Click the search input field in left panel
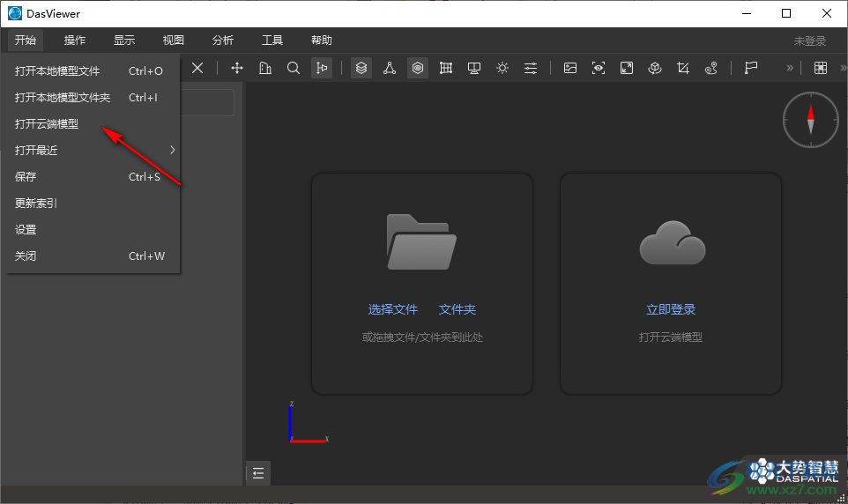This screenshot has width=848, height=504. [x=207, y=103]
